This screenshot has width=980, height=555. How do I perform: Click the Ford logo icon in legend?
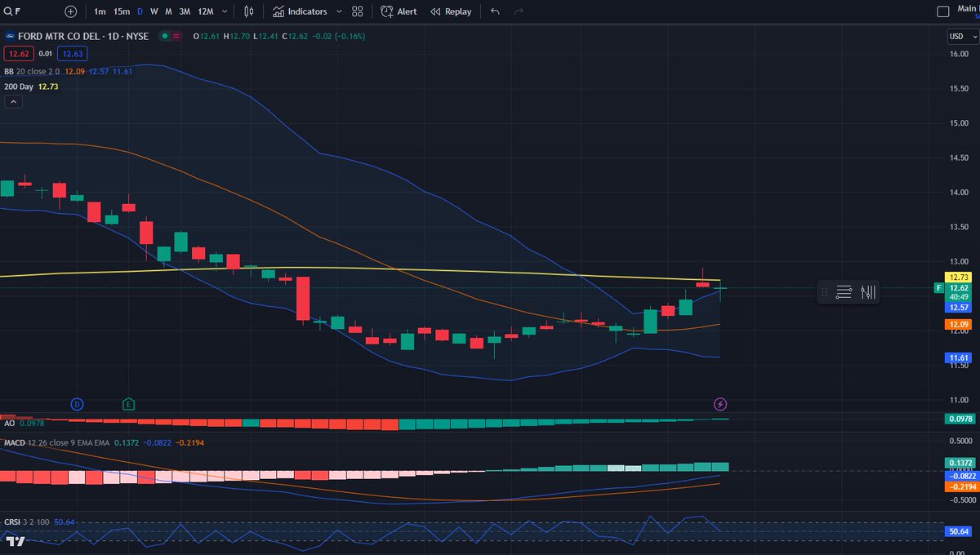[x=9, y=36]
